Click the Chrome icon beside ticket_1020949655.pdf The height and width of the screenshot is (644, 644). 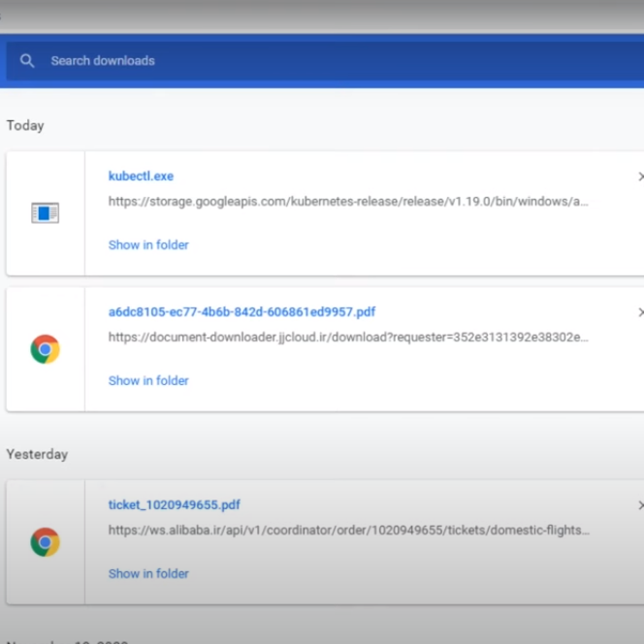point(45,542)
